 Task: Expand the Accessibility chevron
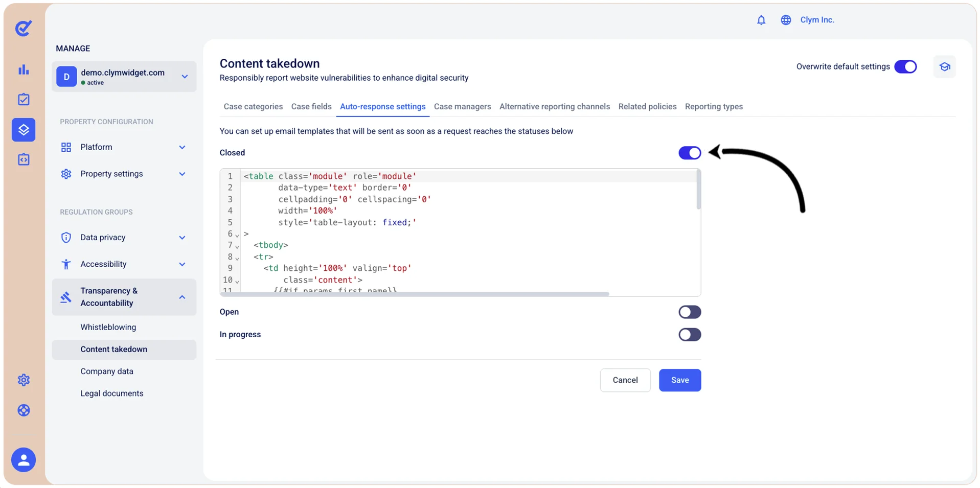182,264
